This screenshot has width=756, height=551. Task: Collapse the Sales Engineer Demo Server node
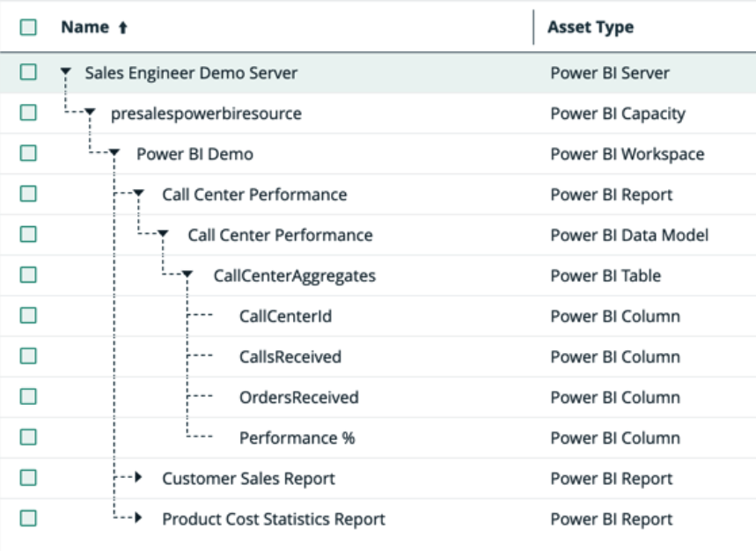pyautogui.click(x=65, y=73)
